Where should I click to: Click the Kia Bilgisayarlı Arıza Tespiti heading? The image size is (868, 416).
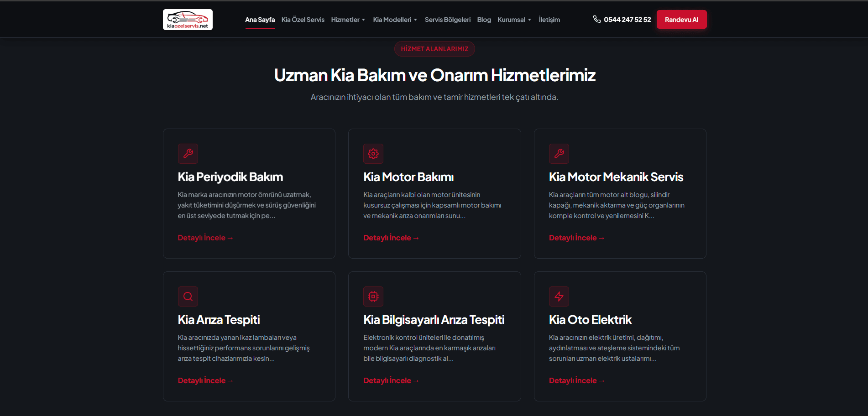[434, 320]
